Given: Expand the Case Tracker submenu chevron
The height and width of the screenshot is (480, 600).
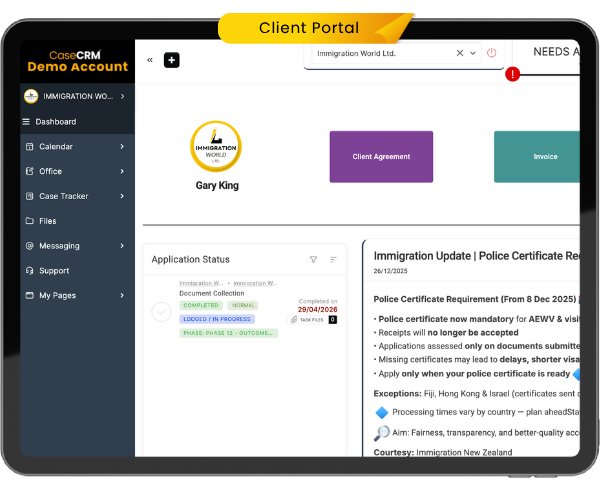Looking at the screenshot, I should click(x=122, y=196).
